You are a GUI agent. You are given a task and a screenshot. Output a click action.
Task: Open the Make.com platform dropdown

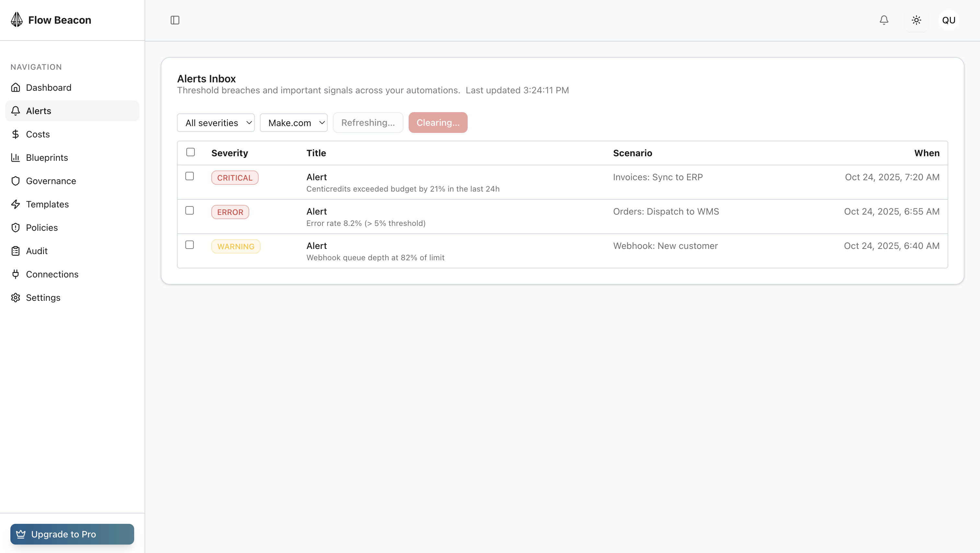(293, 123)
